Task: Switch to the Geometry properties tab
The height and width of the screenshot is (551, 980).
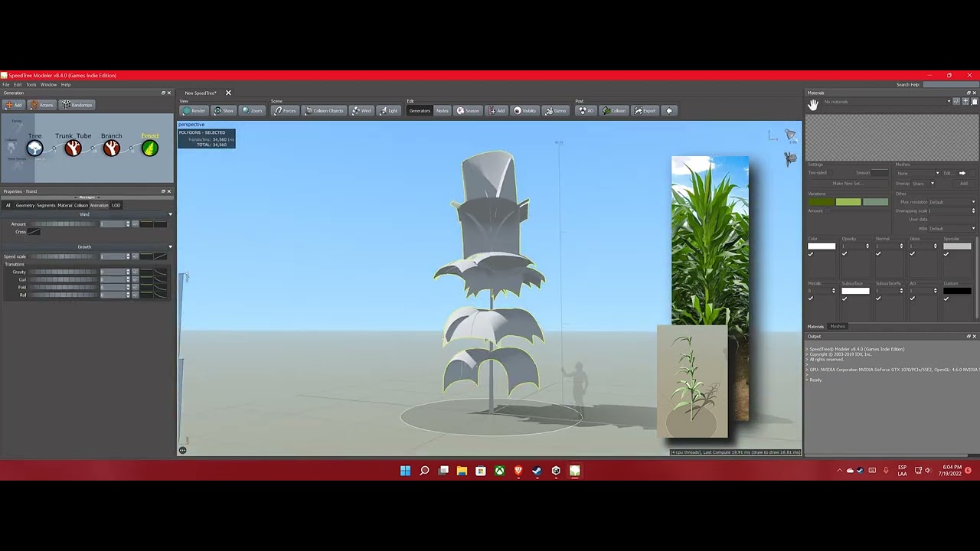Action: pos(25,205)
